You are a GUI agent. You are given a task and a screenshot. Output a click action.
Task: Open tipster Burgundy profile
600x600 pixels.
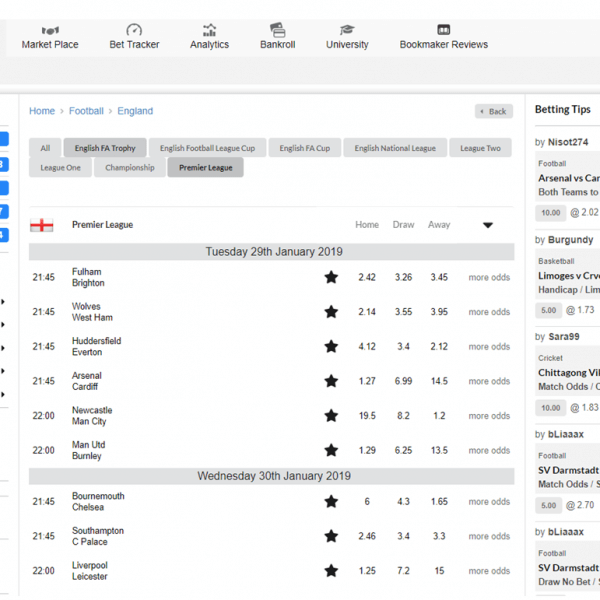(571, 240)
